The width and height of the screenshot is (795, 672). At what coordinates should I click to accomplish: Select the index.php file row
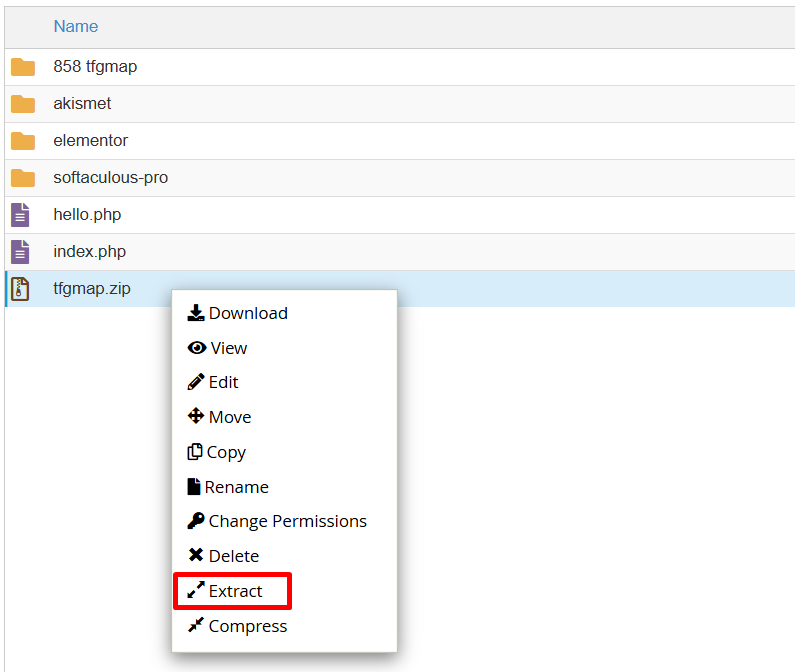click(x=400, y=252)
